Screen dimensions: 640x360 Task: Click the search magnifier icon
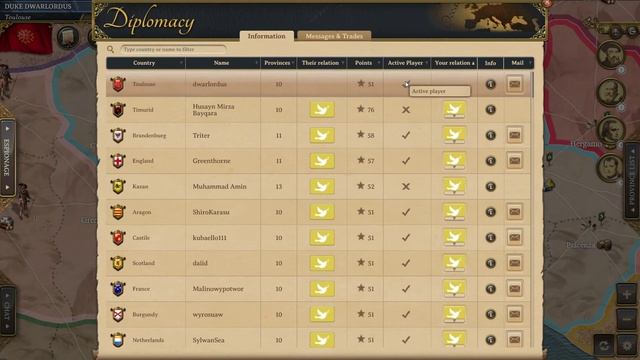point(110,49)
